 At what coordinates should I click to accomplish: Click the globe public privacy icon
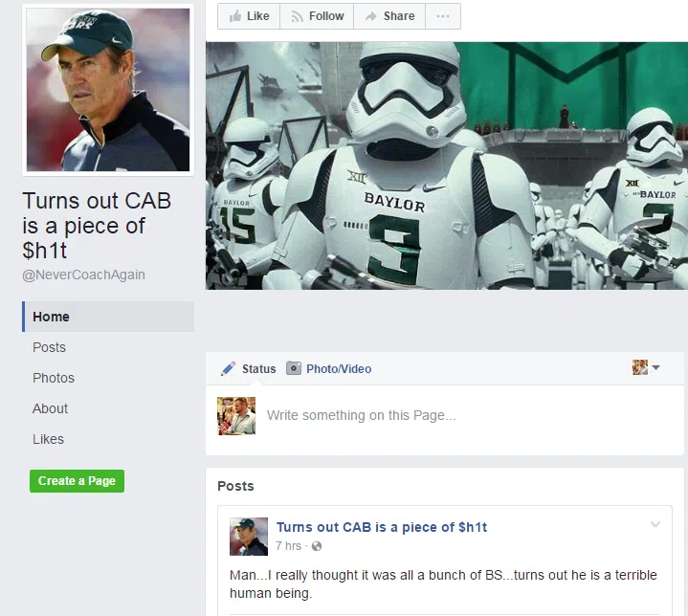click(317, 546)
